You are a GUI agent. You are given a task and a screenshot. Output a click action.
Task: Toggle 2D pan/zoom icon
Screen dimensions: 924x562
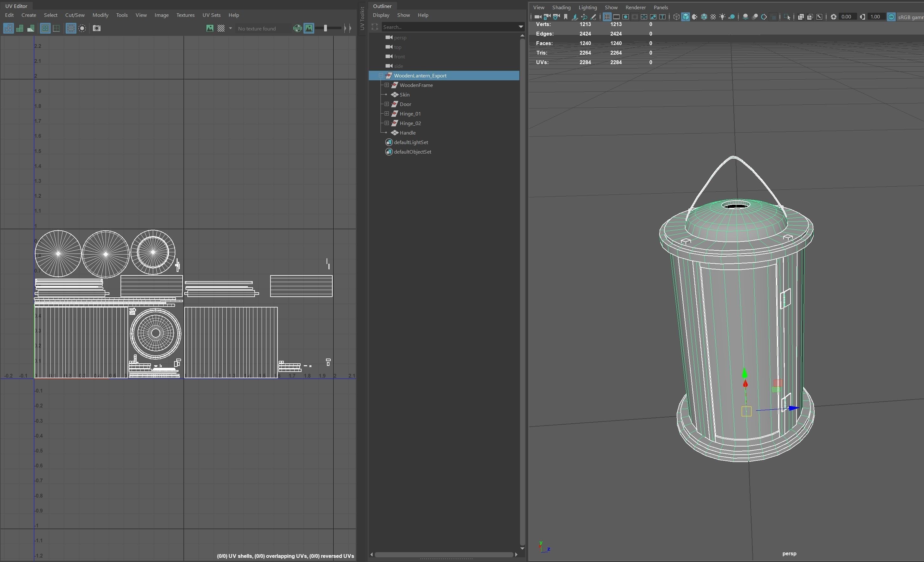584,17
